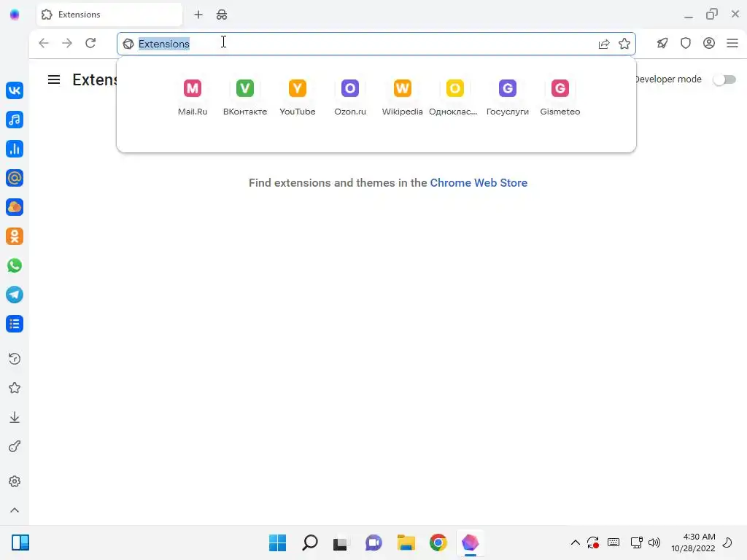Show hidden system tray icons
Viewport: 747px width, 560px height.
click(x=576, y=542)
